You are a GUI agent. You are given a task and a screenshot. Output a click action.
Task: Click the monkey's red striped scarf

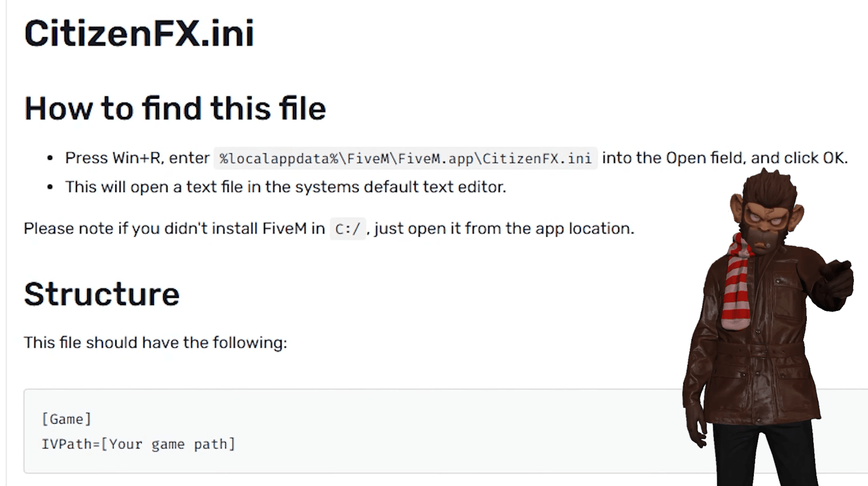pos(736,282)
